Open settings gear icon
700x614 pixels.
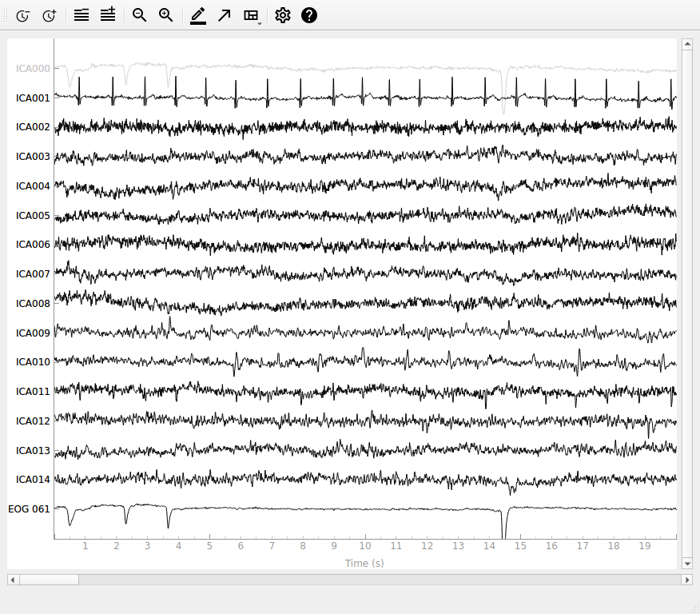[x=283, y=15]
